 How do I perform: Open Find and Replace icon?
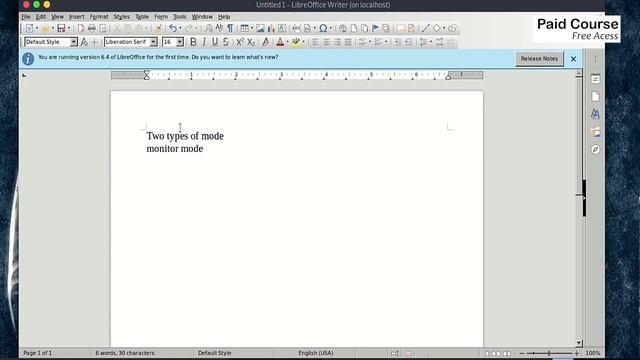tap(209, 28)
